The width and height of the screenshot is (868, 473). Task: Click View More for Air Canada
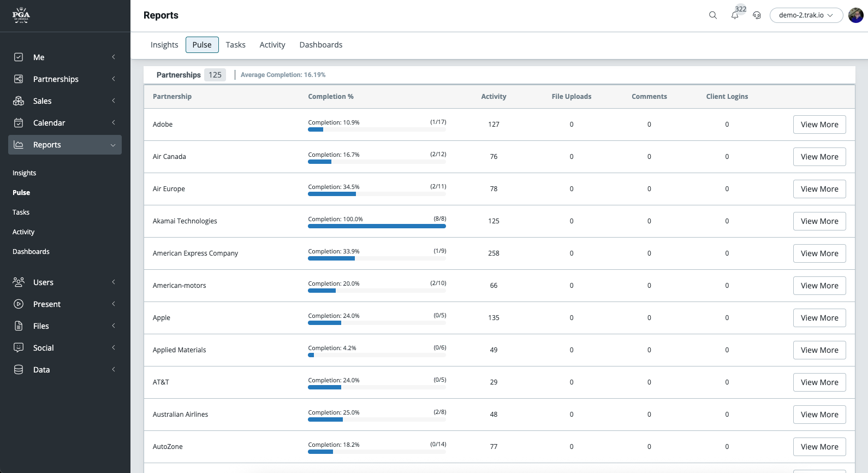[819, 157]
